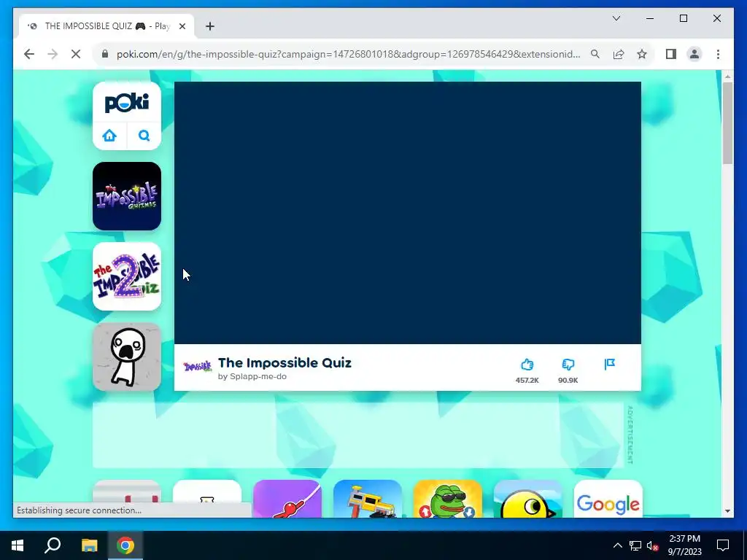Open File Explorer from taskbar
This screenshot has height=560, width=747.
click(x=89, y=545)
